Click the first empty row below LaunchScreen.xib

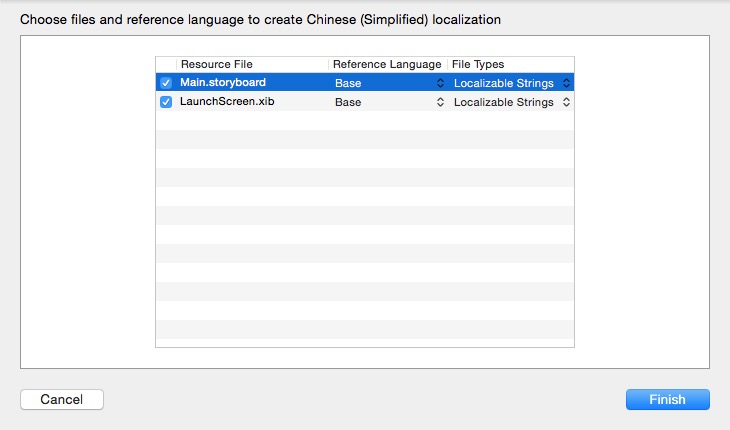pos(365,121)
